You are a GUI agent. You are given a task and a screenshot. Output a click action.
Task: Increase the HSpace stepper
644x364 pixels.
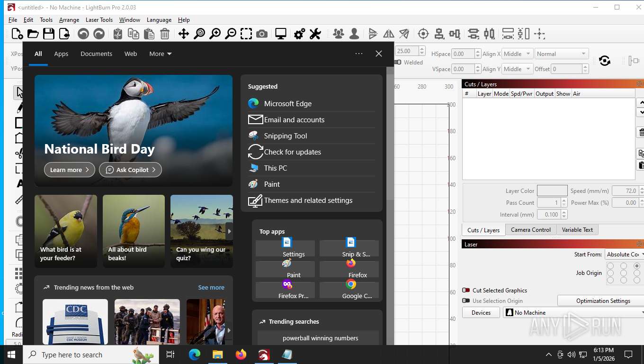click(478, 52)
